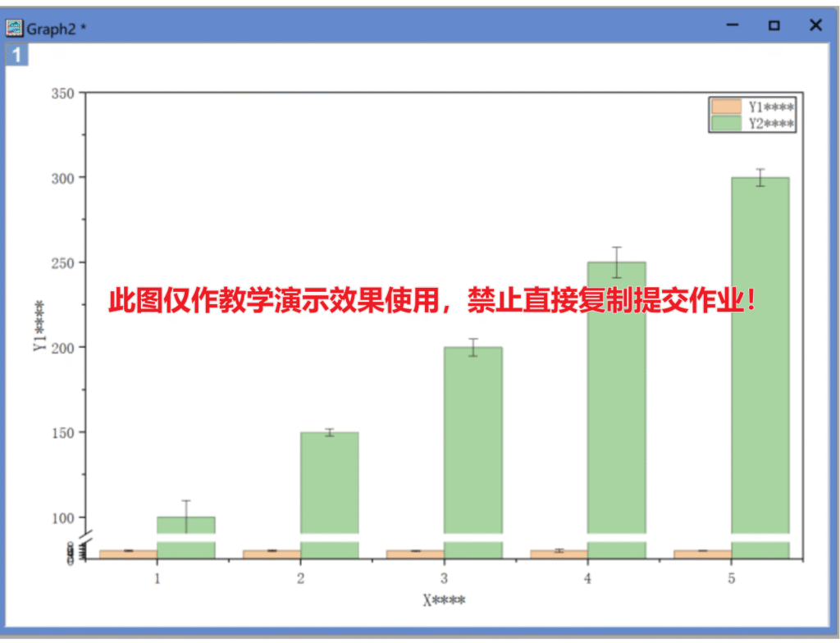Click the 350 tick label on Y axis

64,93
